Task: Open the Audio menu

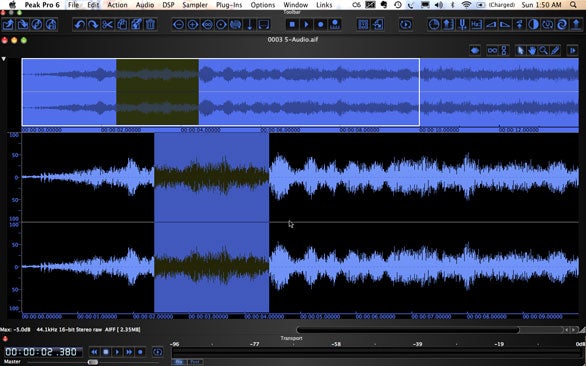Action: coord(145,5)
